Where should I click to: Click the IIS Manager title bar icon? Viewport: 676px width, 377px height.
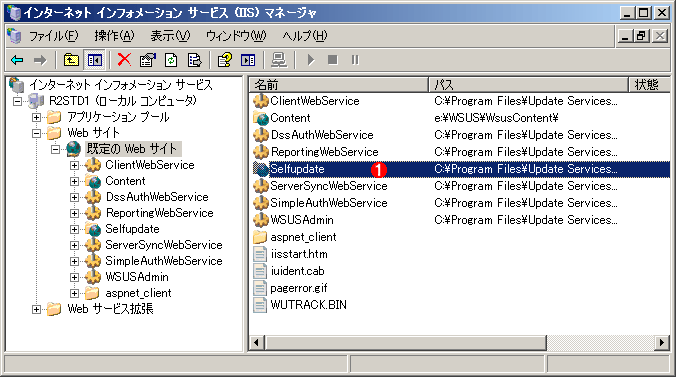[14, 13]
